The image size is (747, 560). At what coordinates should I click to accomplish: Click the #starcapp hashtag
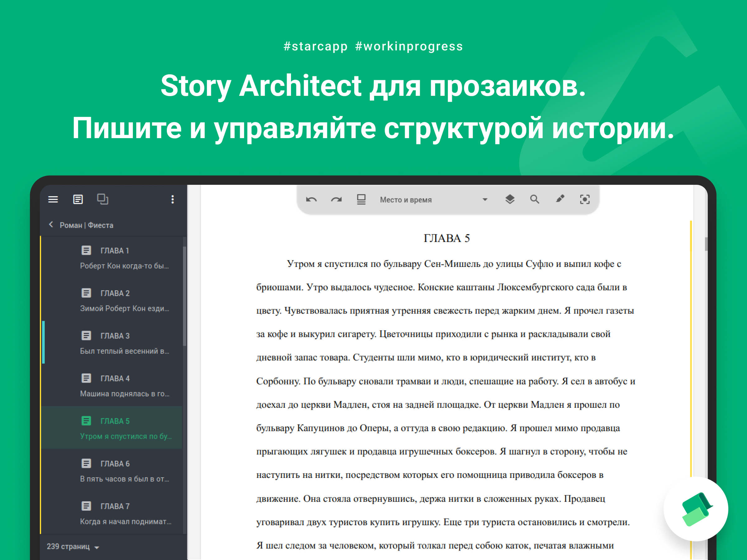click(x=315, y=46)
